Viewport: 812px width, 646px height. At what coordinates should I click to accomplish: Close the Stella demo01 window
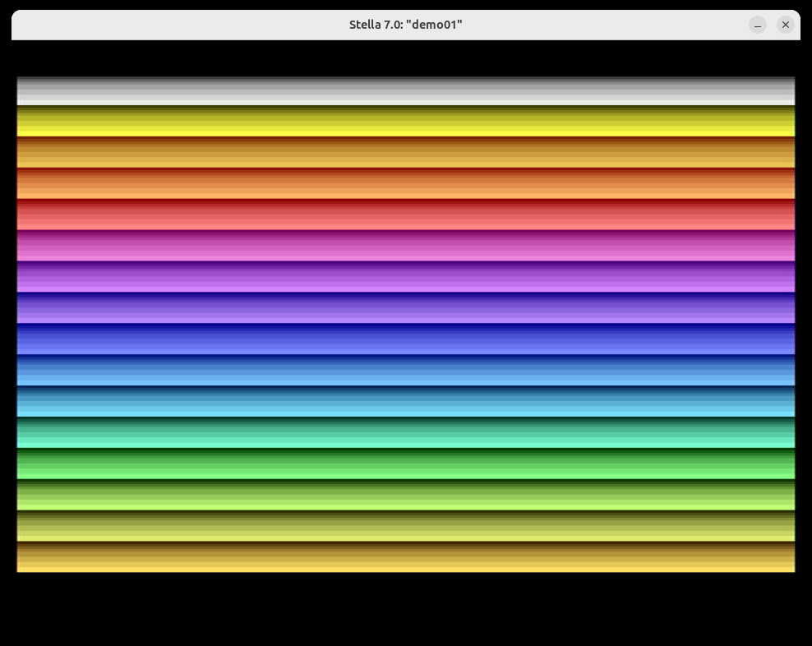(x=785, y=25)
